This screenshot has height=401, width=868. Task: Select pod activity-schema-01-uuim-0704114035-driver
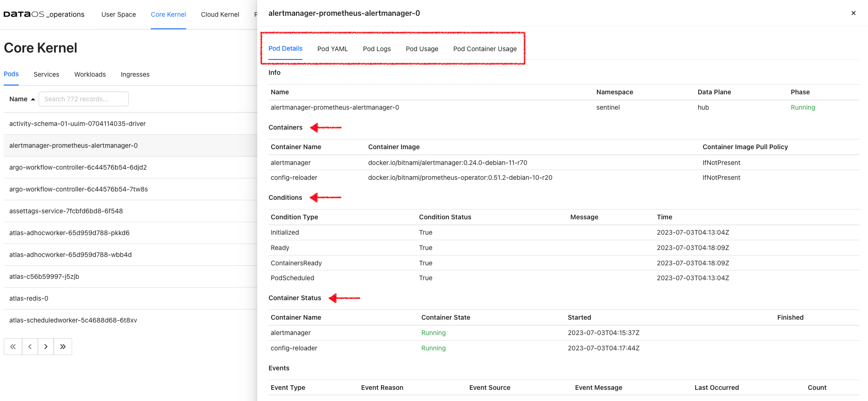point(130,124)
